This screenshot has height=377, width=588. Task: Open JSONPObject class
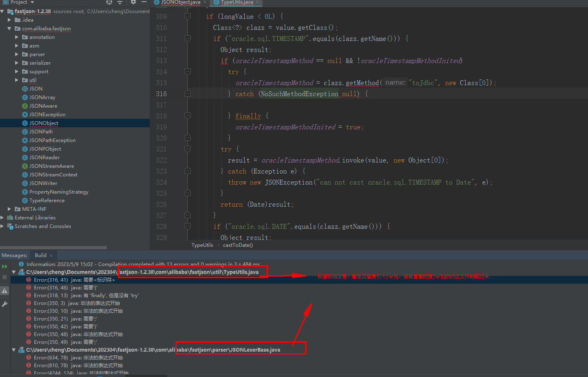pyautogui.click(x=45, y=149)
